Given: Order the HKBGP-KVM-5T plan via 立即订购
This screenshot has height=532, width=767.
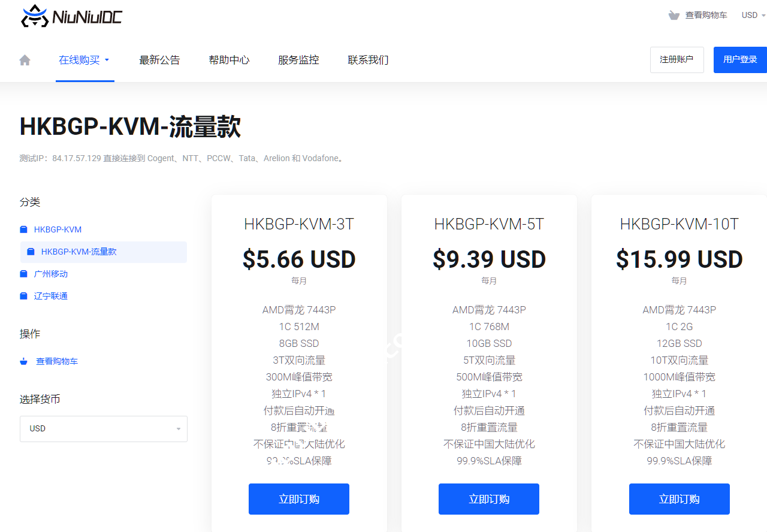Looking at the screenshot, I should point(488,498).
